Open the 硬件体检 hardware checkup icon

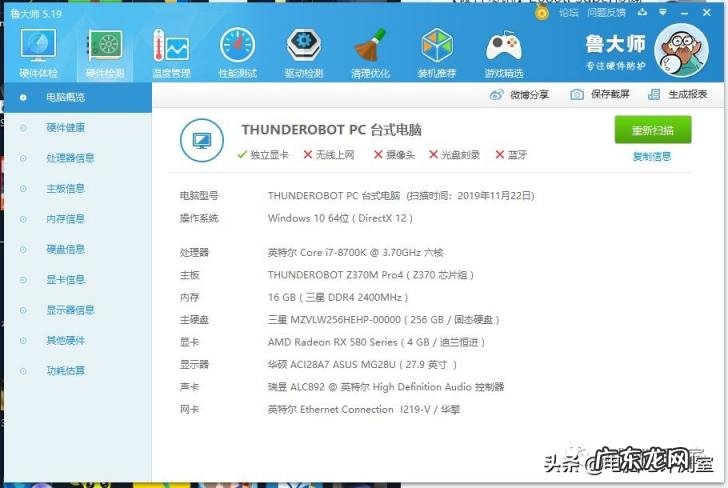(39, 53)
